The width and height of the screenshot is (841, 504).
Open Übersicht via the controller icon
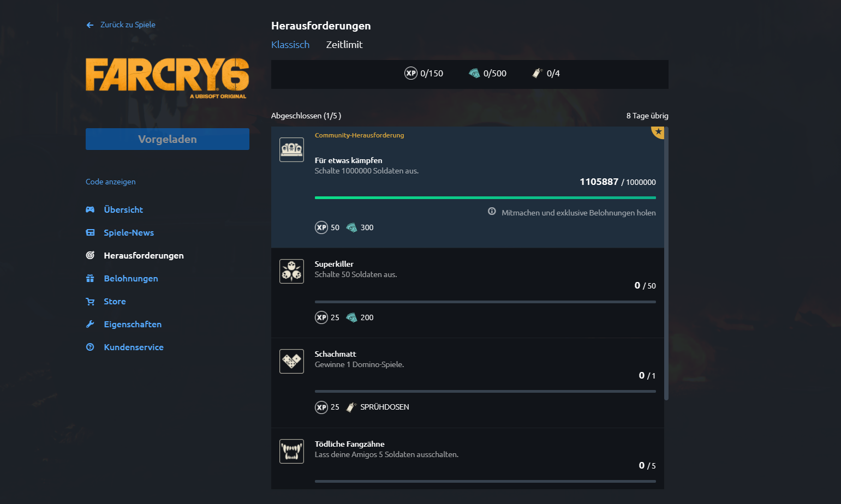point(90,209)
